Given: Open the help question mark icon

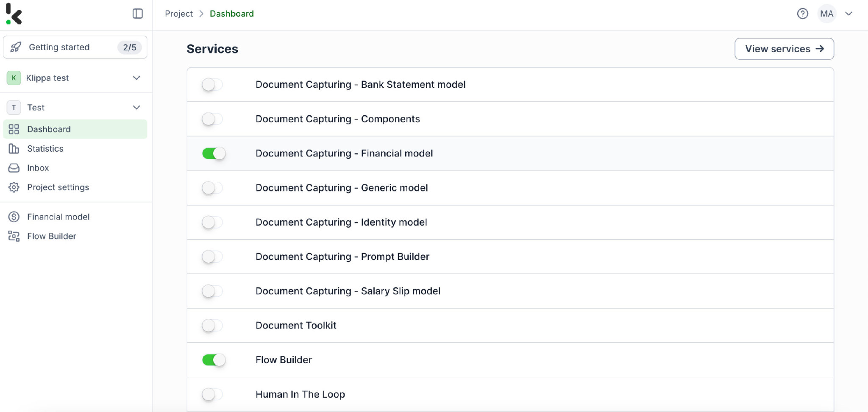Looking at the screenshot, I should click(x=802, y=14).
